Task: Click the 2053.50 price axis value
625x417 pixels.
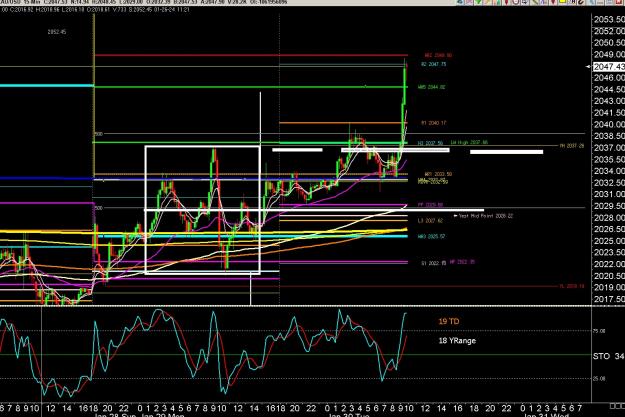Action: click(x=609, y=20)
